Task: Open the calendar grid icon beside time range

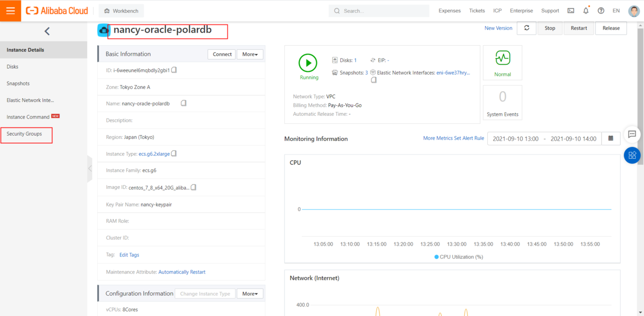Action: [x=611, y=138]
